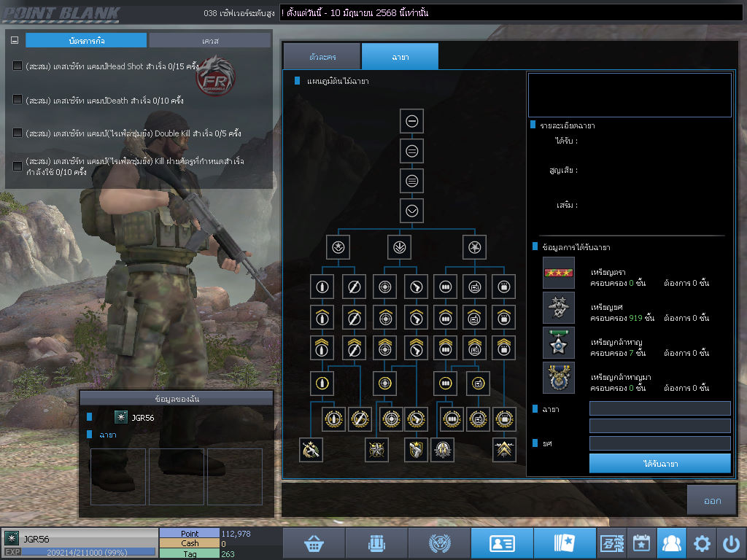Select the laurel-wreath pistol title node
The height and width of the screenshot is (560, 747).
click(417, 419)
